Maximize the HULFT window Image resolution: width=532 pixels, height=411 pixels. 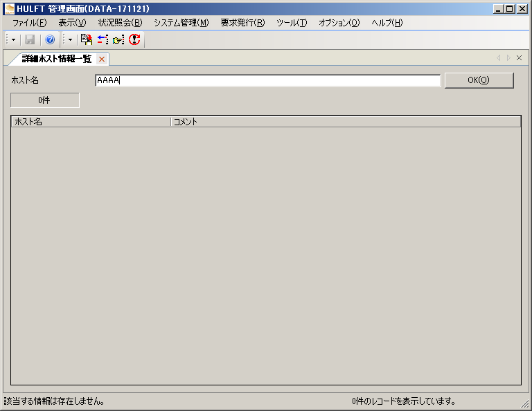pos(510,9)
